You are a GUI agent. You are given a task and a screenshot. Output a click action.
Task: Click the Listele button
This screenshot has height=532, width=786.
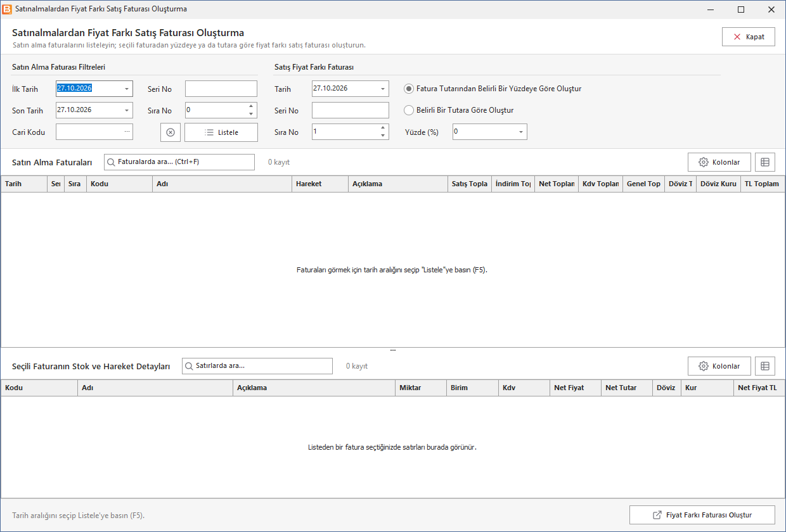(x=221, y=132)
